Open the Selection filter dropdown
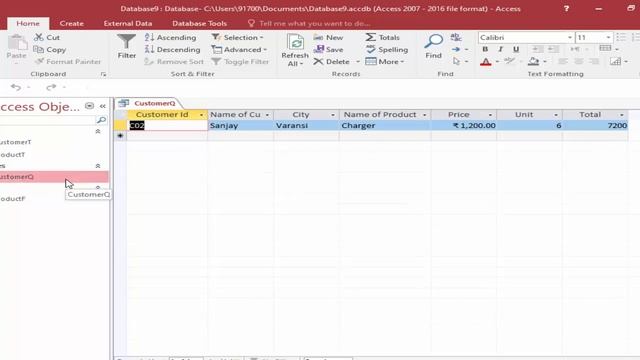 pyautogui.click(x=238, y=37)
